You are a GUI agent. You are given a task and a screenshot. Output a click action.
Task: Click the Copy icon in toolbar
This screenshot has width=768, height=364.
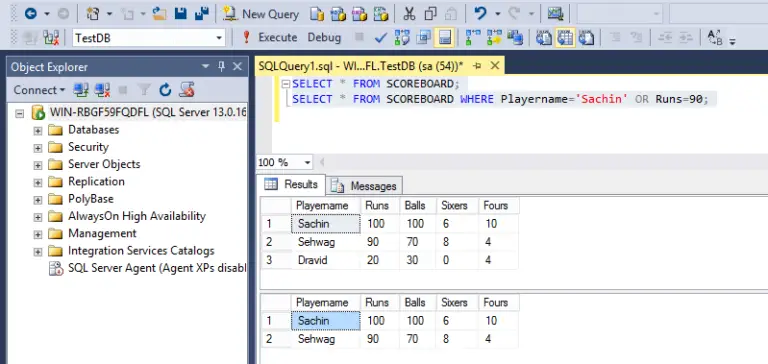(431, 14)
